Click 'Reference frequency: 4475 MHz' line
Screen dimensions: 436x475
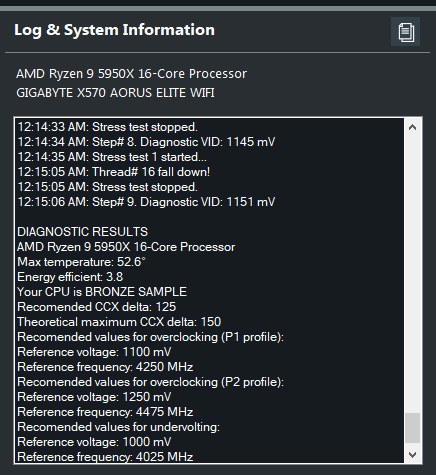[x=105, y=412]
